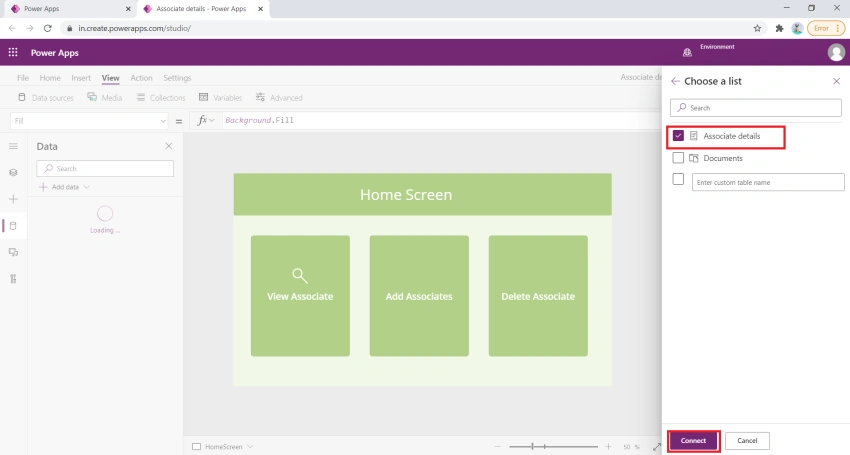Close the Data pane
Viewport: 850px width, 455px height.
[x=169, y=146]
